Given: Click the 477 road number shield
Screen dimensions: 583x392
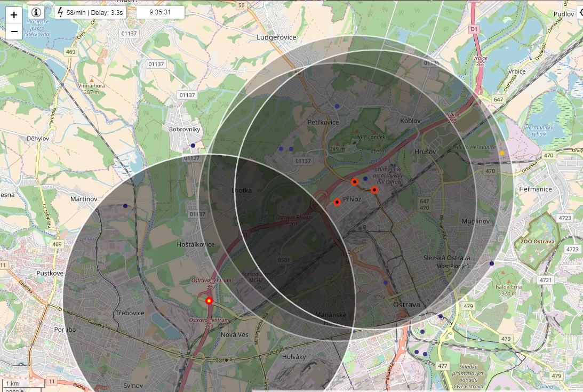Looking at the screenshot, I should (x=443, y=366).
